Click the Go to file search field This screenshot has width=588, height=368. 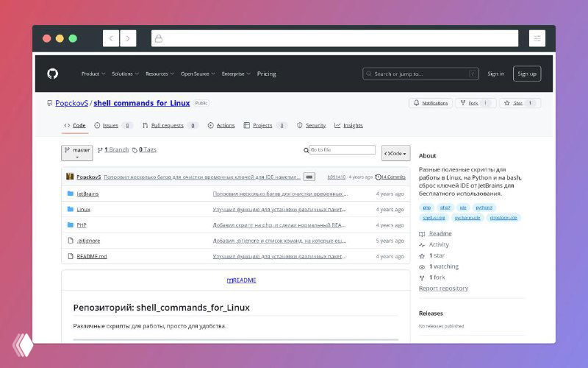pos(342,150)
